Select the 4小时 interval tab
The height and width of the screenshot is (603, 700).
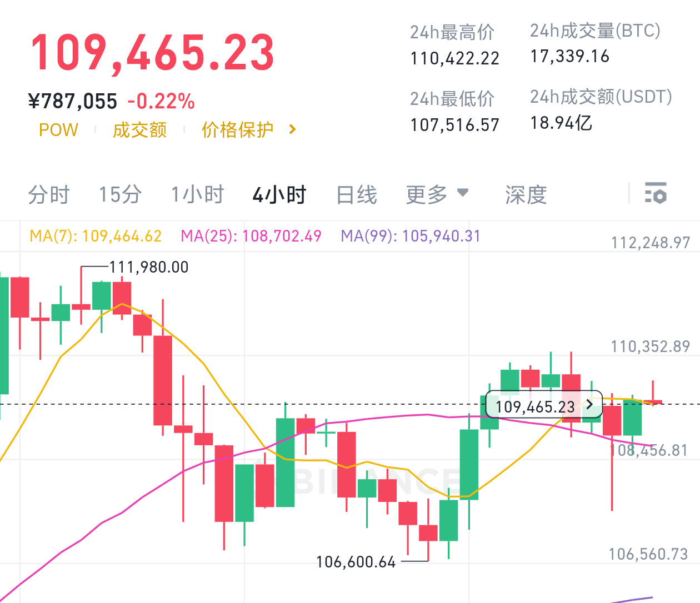[x=279, y=195]
